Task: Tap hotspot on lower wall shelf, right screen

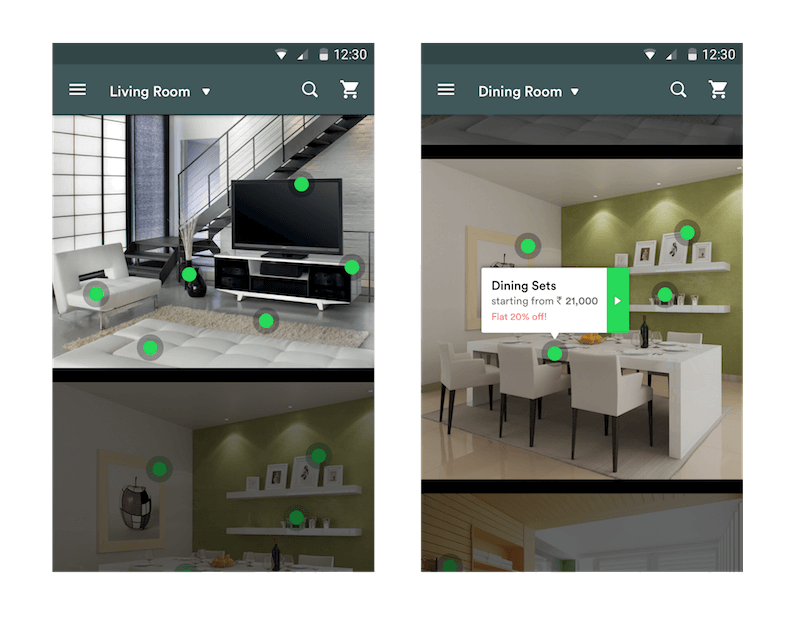Action: click(x=665, y=294)
